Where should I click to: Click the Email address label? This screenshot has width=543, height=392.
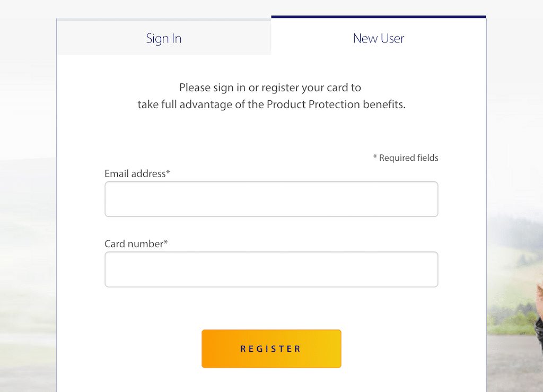137,173
